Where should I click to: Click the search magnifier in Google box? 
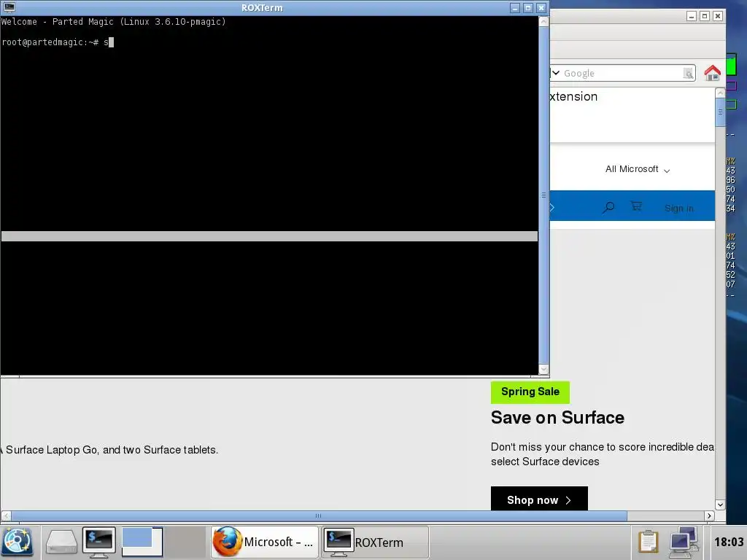coord(688,73)
